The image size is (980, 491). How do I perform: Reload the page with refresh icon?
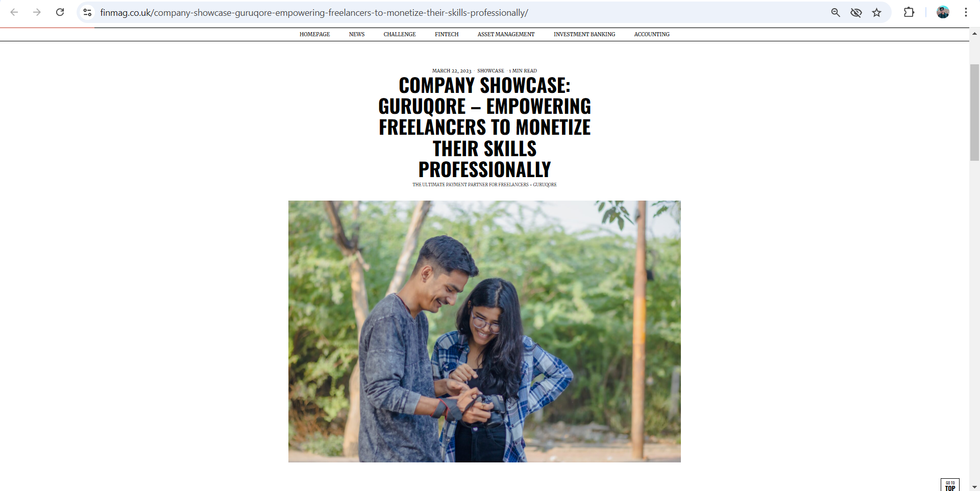[60, 12]
